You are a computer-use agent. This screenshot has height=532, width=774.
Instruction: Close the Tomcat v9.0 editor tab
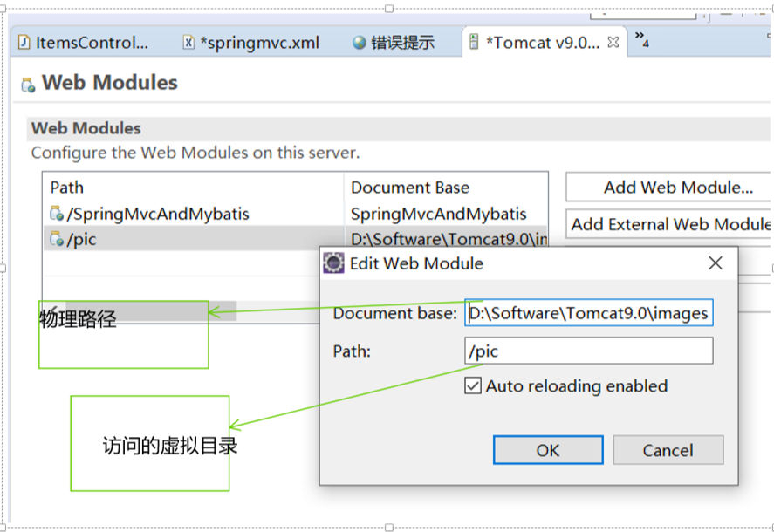pyautogui.click(x=613, y=43)
